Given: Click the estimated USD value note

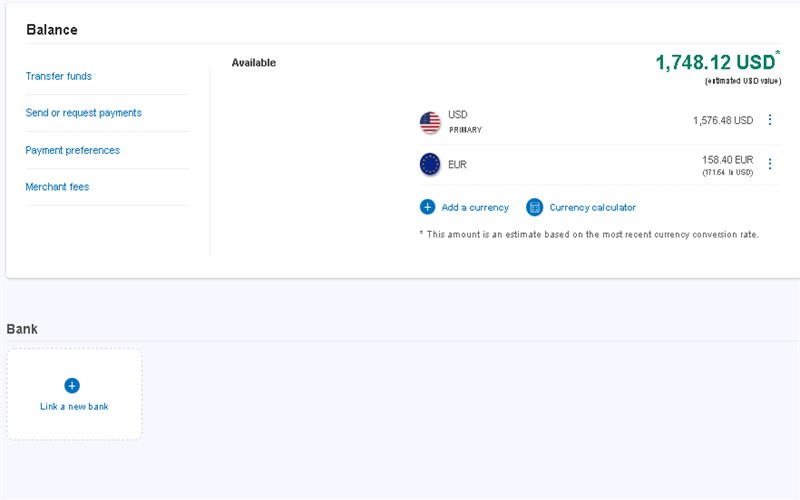Looking at the screenshot, I should [x=743, y=81].
